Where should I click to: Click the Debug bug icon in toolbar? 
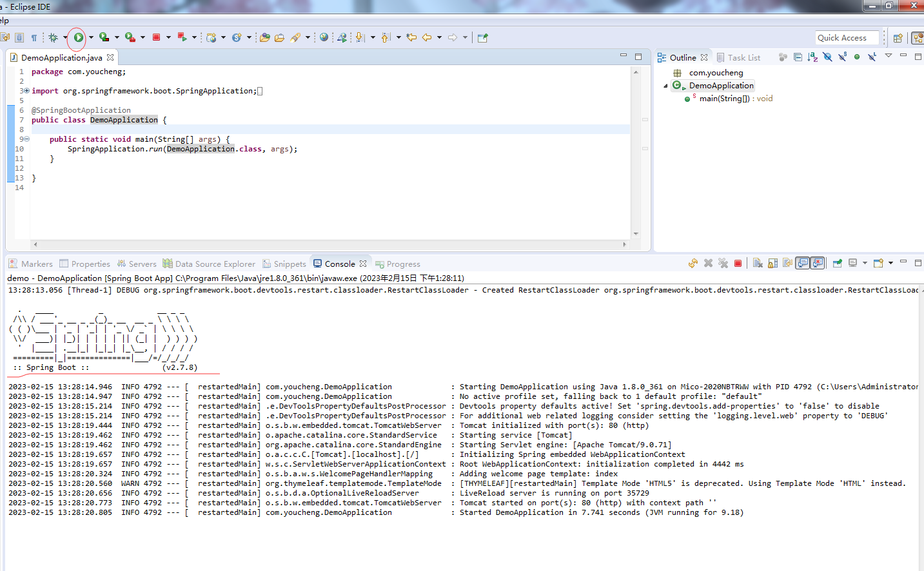(x=53, y=37)
